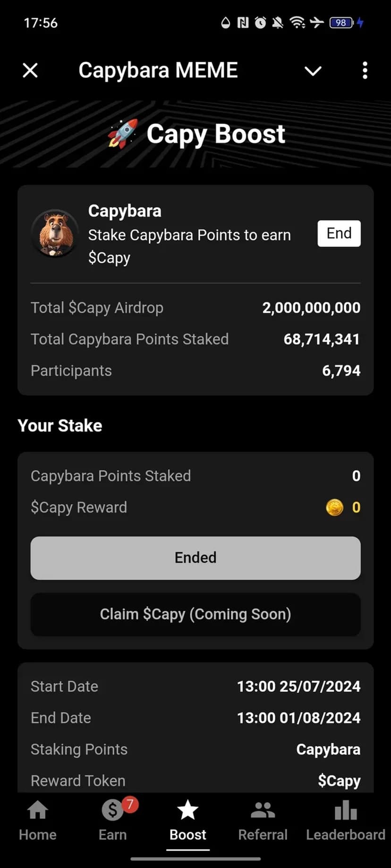Open the Earn tab
This screenshot has width=391, height=868.
point(113,820)
